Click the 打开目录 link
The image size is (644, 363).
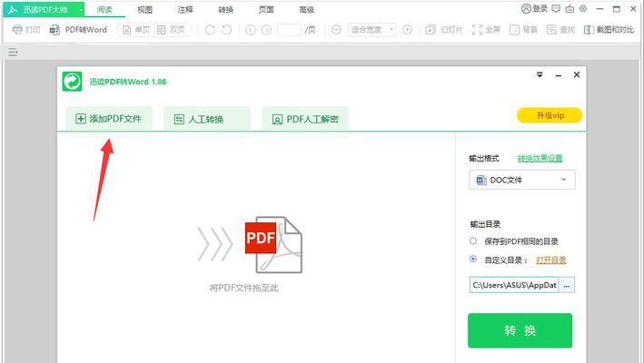[551, 260]
